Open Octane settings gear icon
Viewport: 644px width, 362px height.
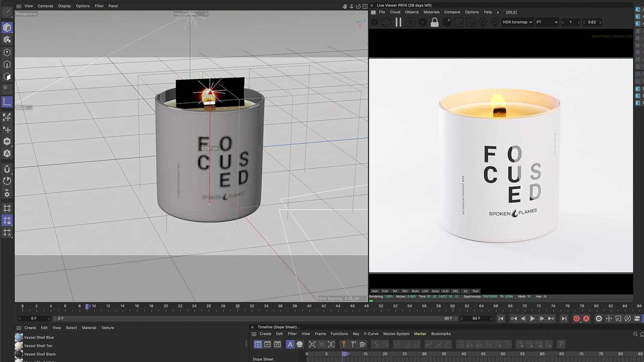click(422, 22)
